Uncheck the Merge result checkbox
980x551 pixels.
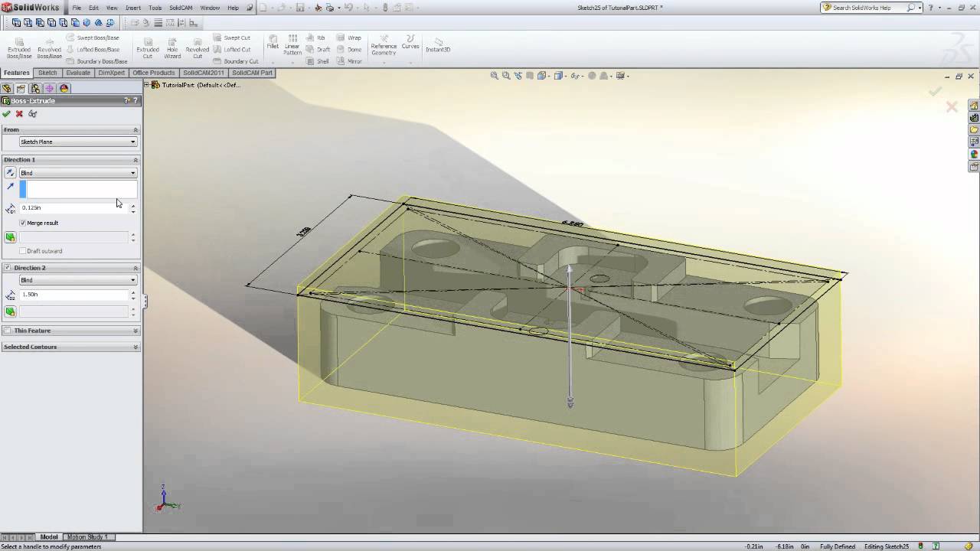(23, 223)
